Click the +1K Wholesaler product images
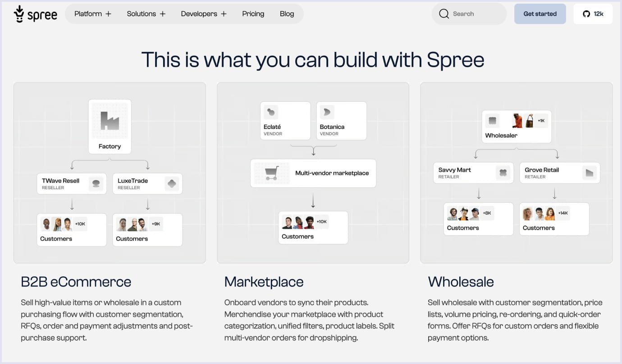This screenshot has height=364, width=622. pos(530,121)
